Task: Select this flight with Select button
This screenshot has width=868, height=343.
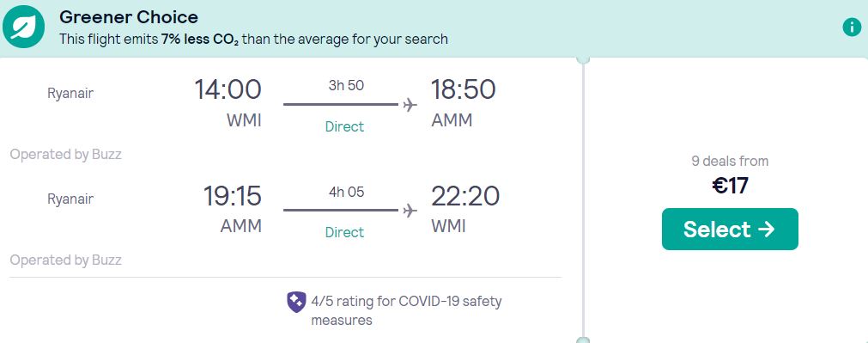Action: 730,229
